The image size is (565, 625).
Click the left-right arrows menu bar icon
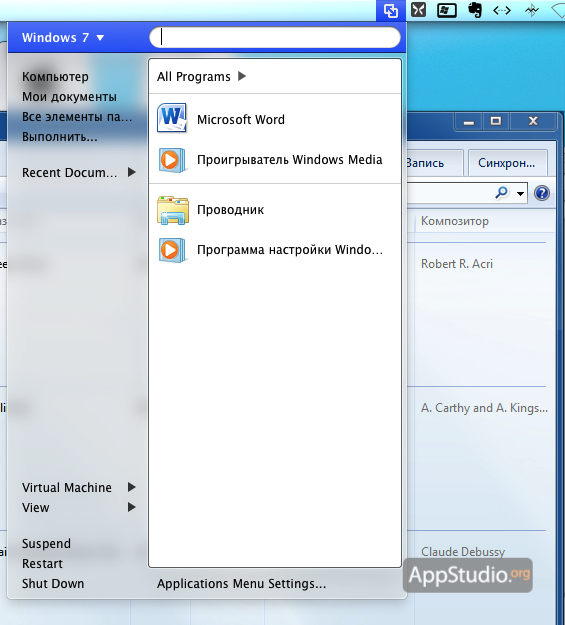[502, 10]
